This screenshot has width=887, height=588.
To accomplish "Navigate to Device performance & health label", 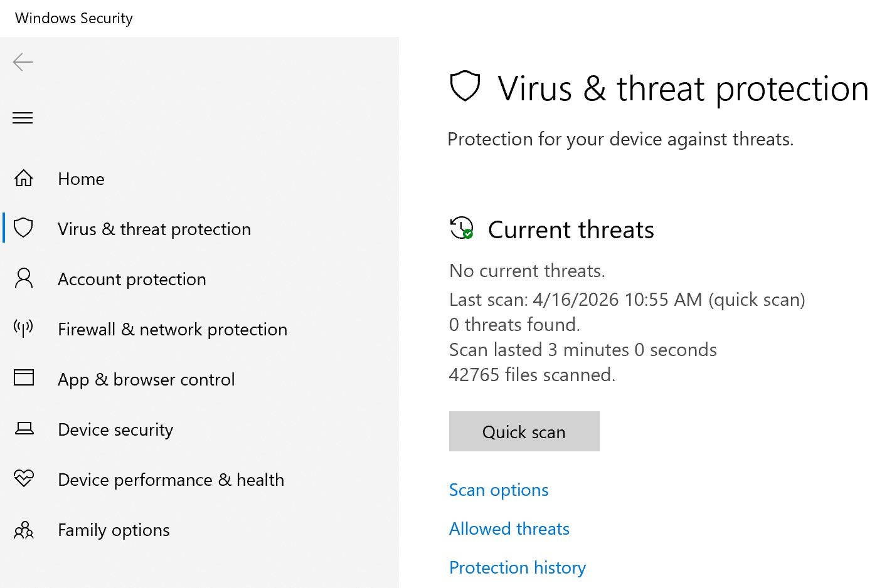I will point(171,480).
